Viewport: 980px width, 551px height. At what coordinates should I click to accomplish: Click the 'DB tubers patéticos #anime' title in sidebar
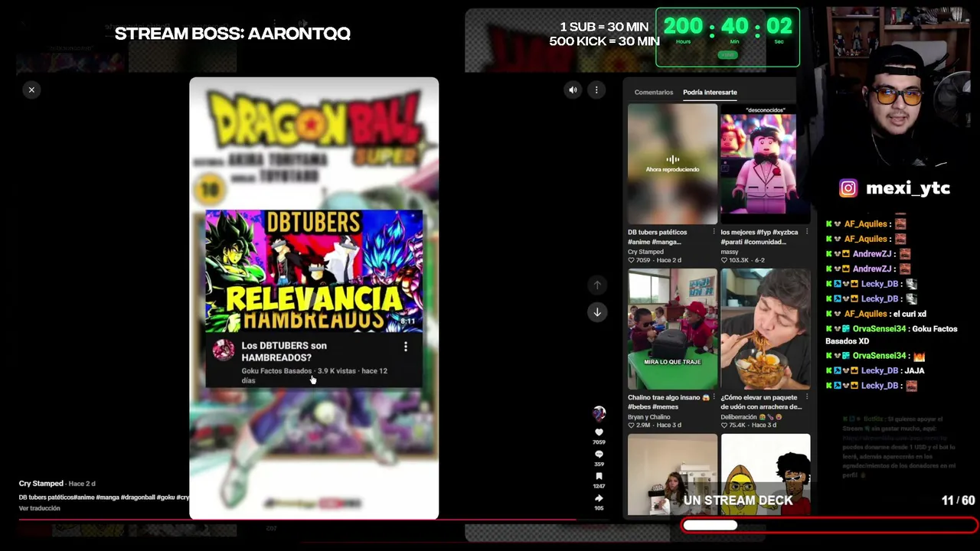(x=658, y=237)
